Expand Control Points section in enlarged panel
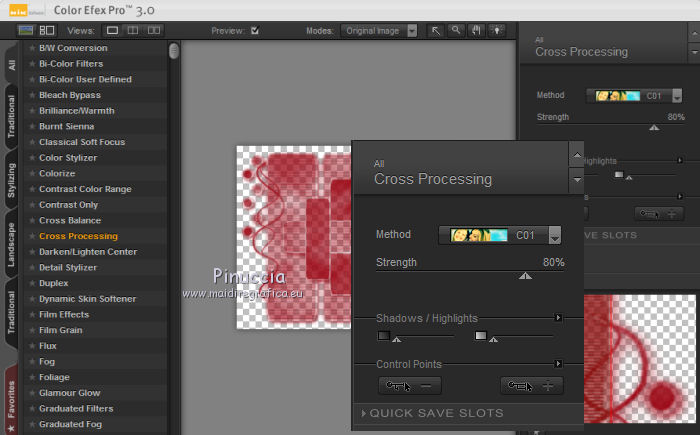This screenshot has width=700, height=435. (x=558, y=364)
